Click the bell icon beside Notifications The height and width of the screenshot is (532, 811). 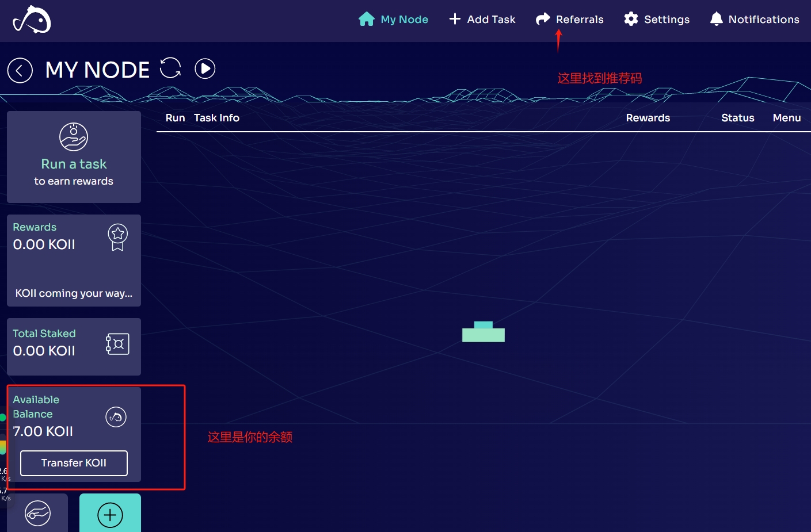(x=716, y=19)
